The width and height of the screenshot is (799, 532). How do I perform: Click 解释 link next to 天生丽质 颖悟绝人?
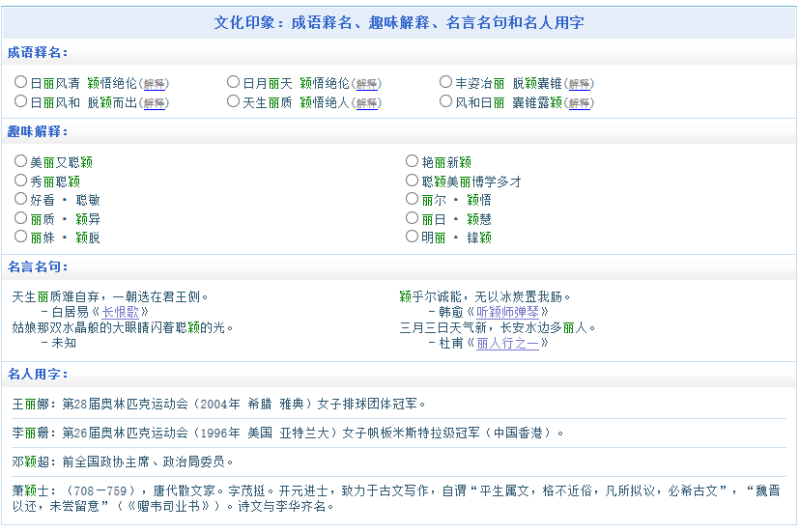point(367,102)
